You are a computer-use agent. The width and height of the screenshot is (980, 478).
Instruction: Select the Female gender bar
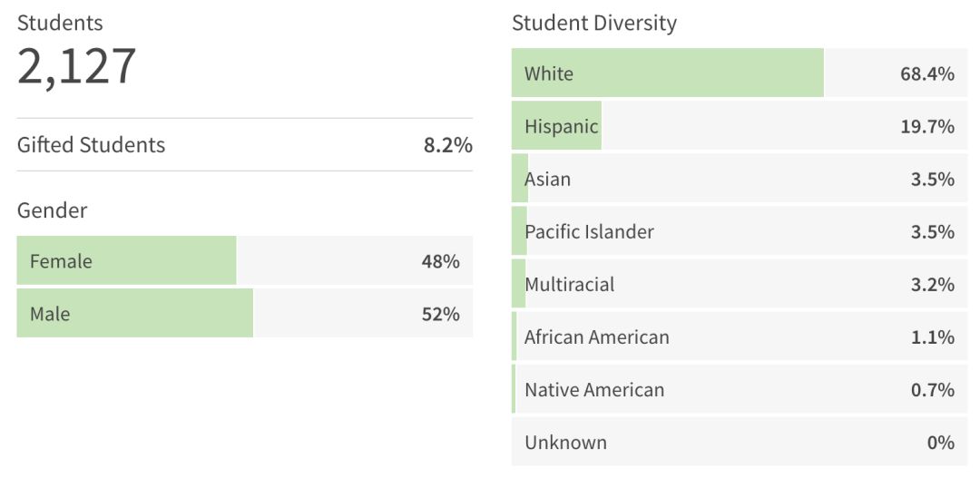[x=126, y=261]
